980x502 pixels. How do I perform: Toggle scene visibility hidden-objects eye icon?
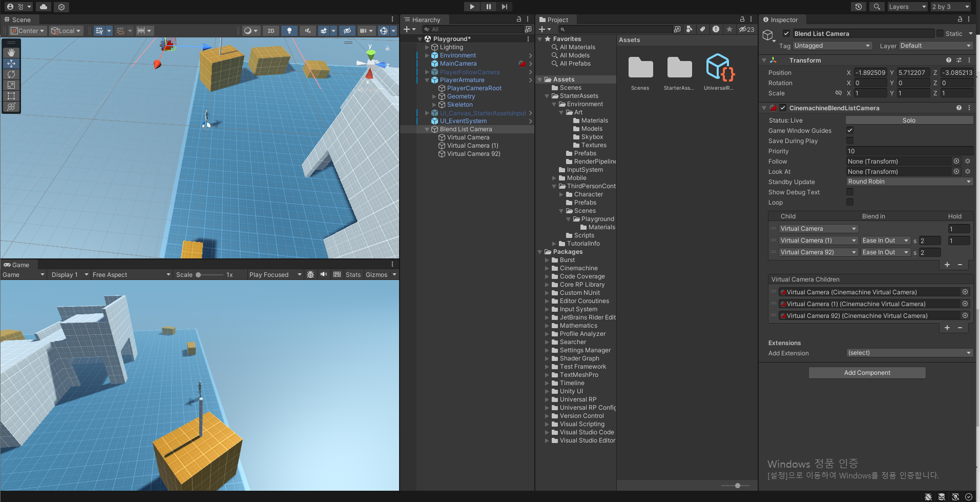[x=347, y=31]
